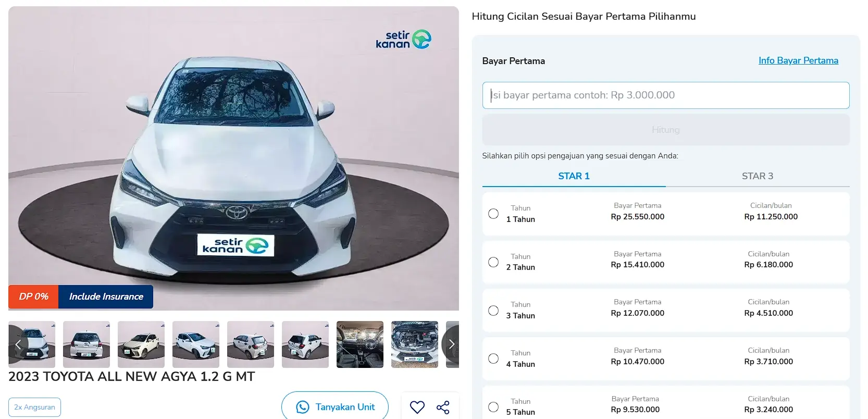The width and height of the screenshot is (868, 419).
Task: Choose the 4 Tahun installment option
Action: [x=493, y=359]
